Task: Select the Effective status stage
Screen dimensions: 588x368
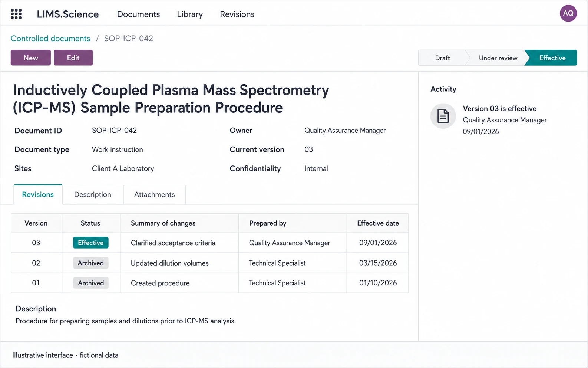Action: pos(552,58)
